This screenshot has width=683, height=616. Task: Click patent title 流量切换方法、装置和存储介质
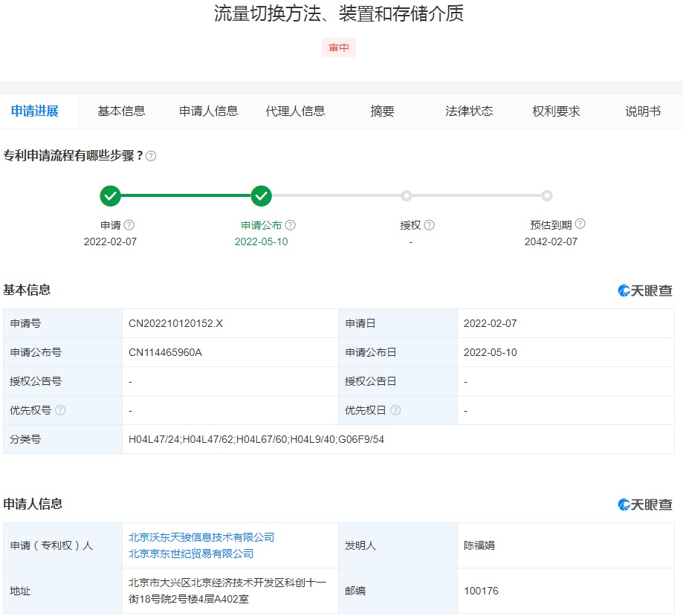coord(339,13)
